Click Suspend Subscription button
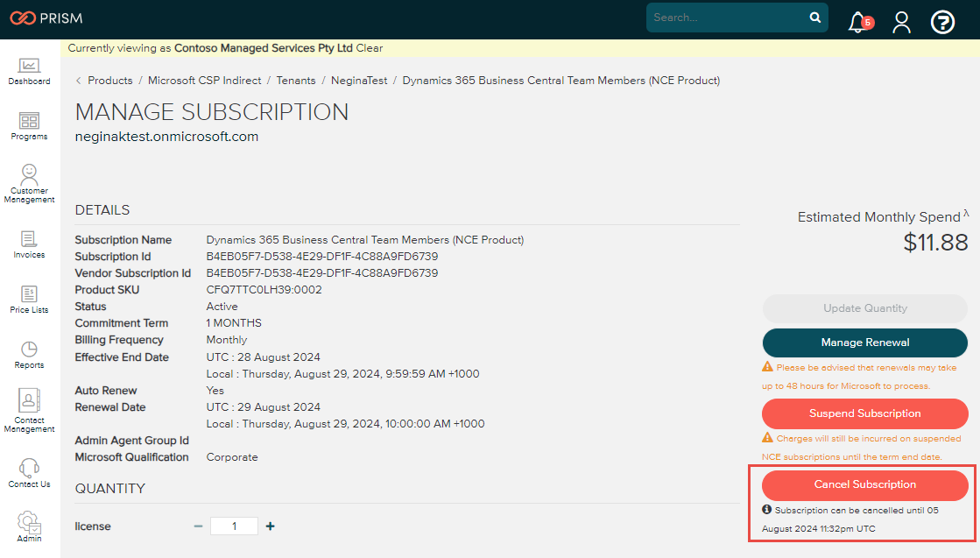980x558 pixels. pyautogui.click(x=865, y=413)
